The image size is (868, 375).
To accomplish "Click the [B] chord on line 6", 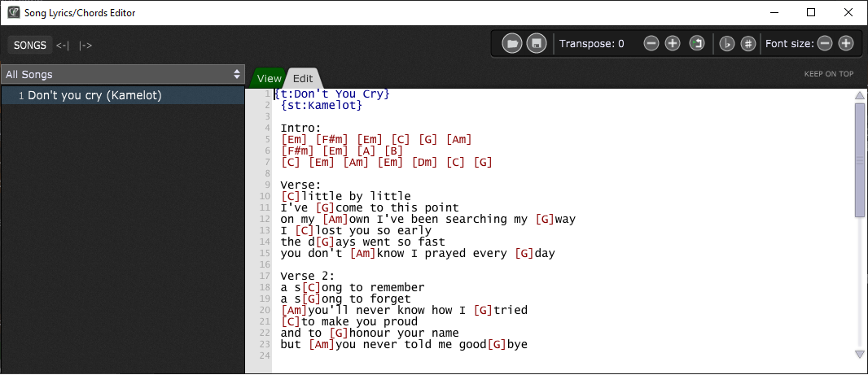I will pos(393,151).
